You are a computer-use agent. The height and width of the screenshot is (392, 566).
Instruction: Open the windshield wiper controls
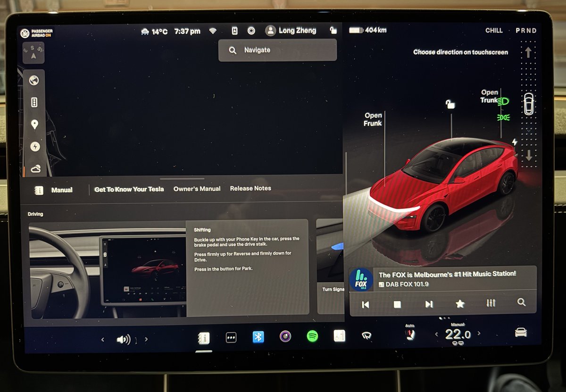coord(366,335)
